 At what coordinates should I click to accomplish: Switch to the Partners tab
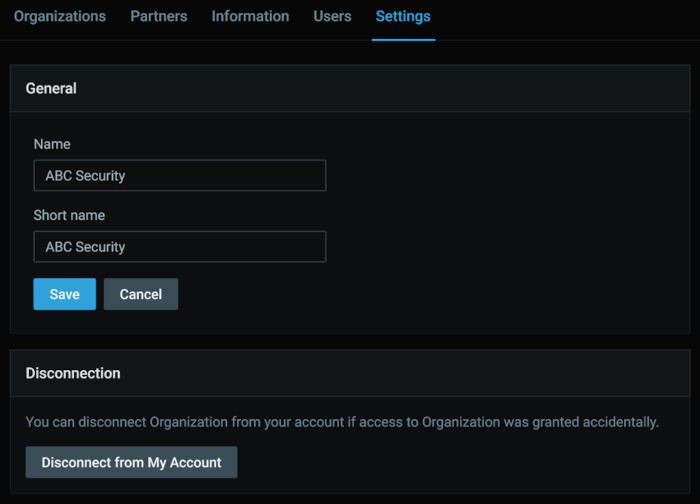pos(158,17)
